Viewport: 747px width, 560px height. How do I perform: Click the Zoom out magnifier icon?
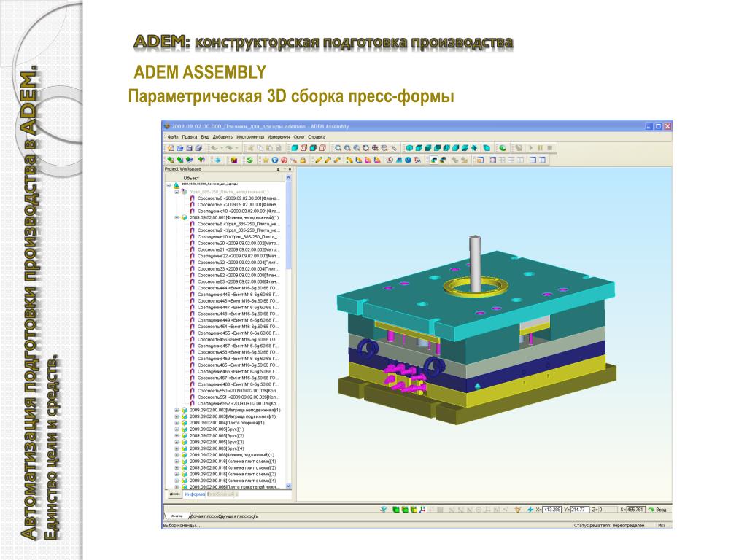click(x=356, y=148)
